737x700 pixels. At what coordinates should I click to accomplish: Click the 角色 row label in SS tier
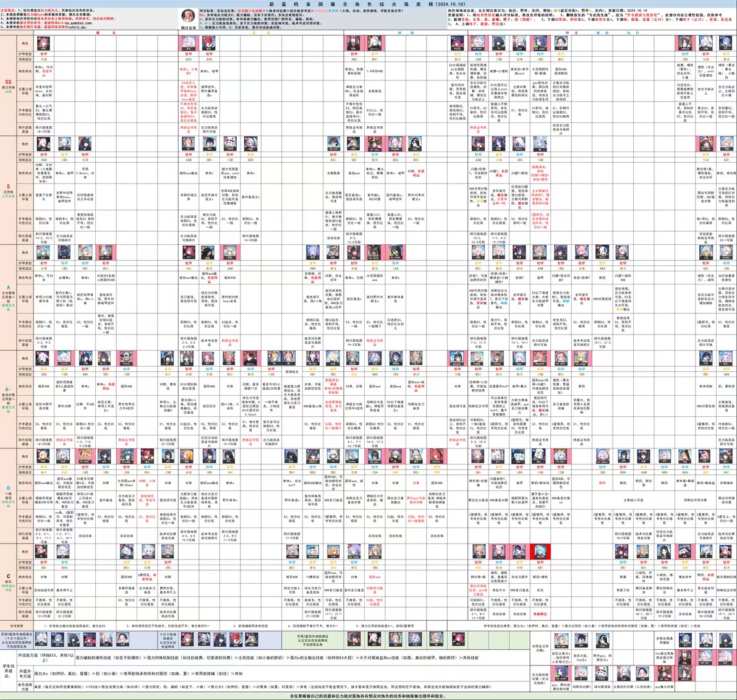click(25, 44)
